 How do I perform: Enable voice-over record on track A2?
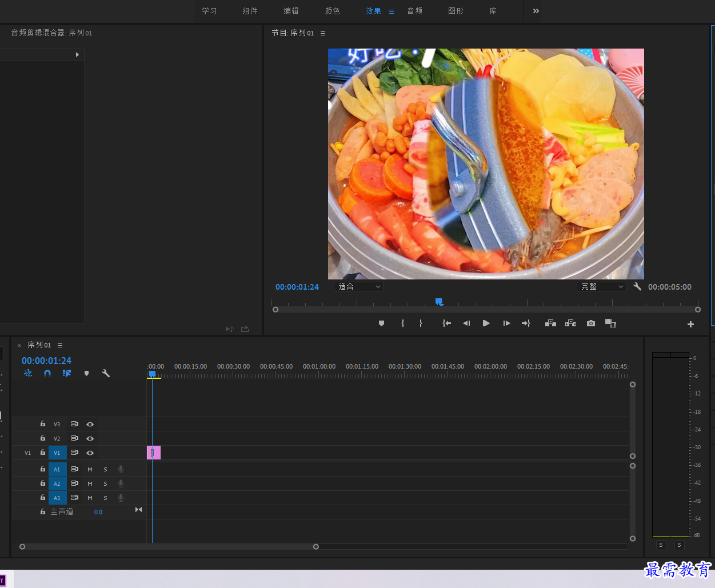tap(121, 483)
